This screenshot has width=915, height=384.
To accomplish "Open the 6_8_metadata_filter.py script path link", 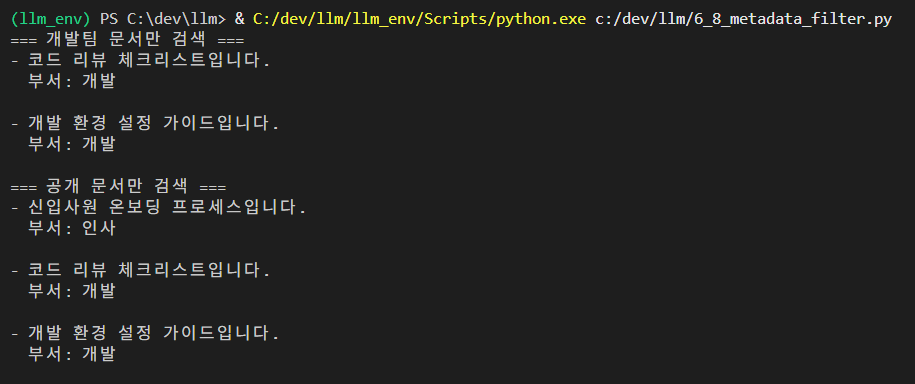I will coord(743,19).
